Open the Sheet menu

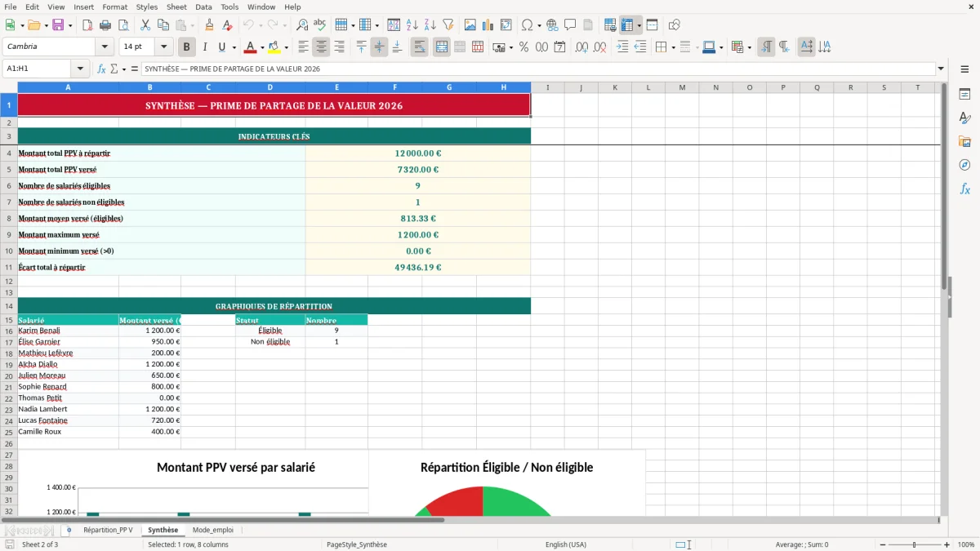176,7
